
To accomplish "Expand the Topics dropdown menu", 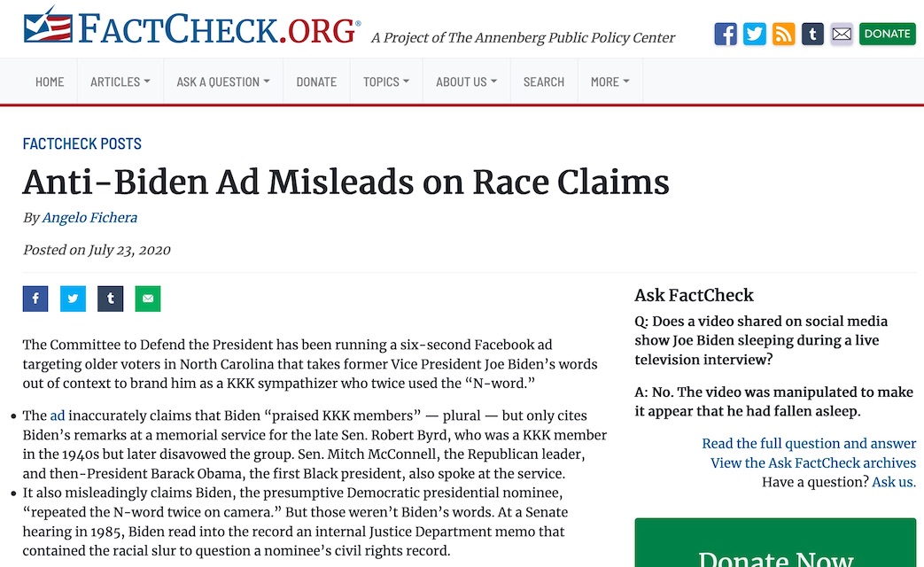I will point(386,82).
